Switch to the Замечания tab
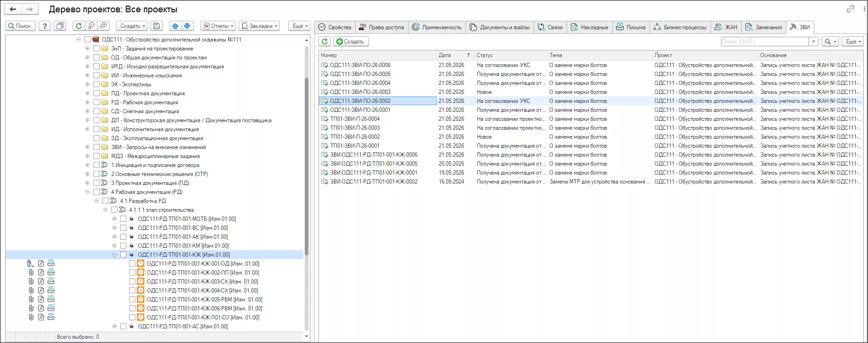The image size is (868, 343). pyautogui.click(x=763, y=27)
